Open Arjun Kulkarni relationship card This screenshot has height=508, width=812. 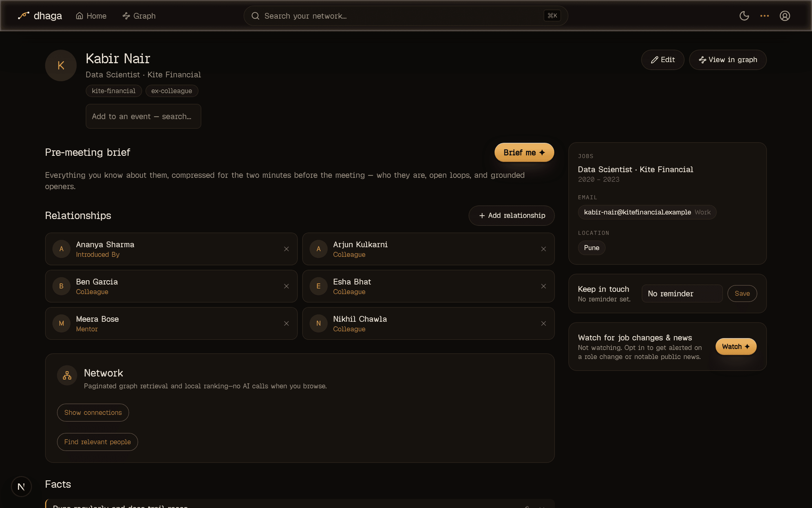click(428, 249)
